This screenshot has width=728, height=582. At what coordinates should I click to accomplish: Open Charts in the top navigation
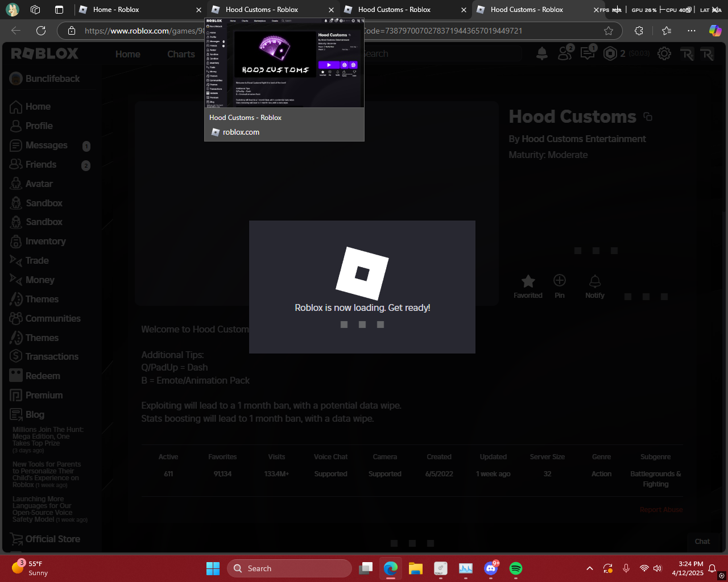tap(181, 54)
